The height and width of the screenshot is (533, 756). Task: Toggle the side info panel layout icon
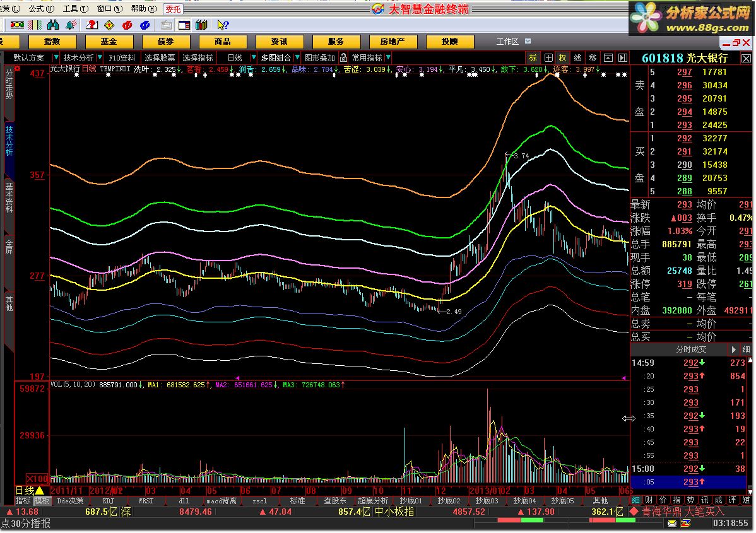pos(184,25)
